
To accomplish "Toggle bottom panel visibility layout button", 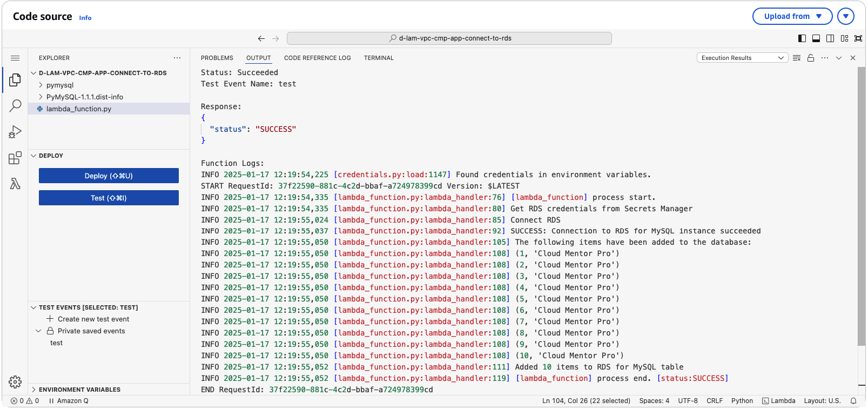I will click(x=816, y=38).
